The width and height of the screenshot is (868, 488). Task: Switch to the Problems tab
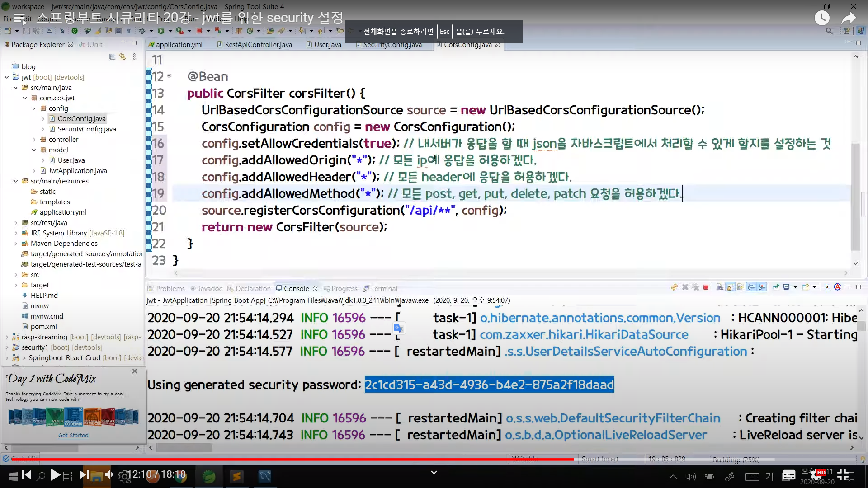point(170,289)
